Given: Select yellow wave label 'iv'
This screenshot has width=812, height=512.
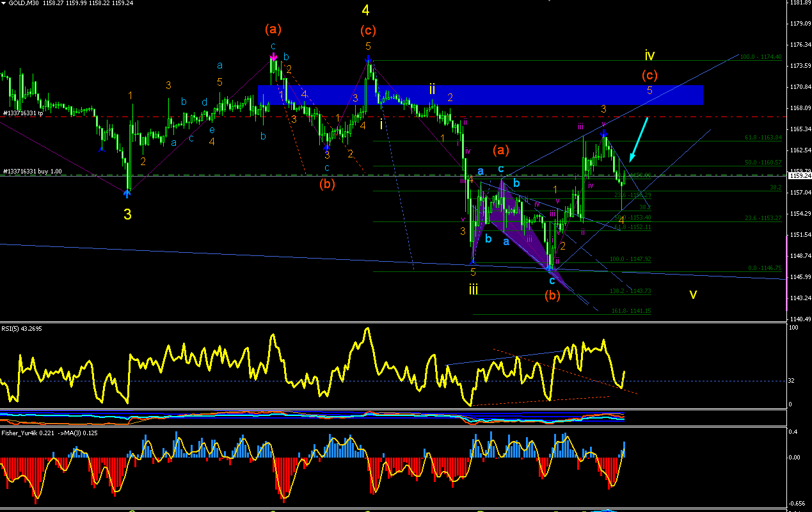Looking at the screenshot, I should coord(650,55).
